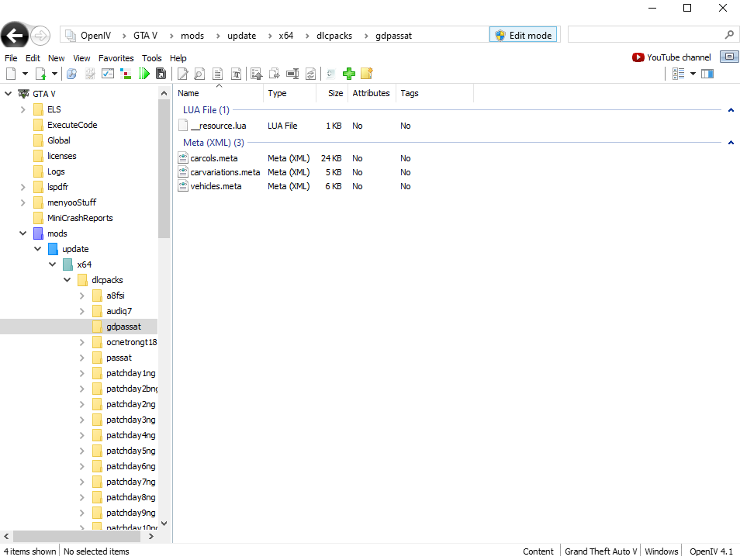Click the green plus add icon
This screenshot has width=740, height=560.
[349, 74]
